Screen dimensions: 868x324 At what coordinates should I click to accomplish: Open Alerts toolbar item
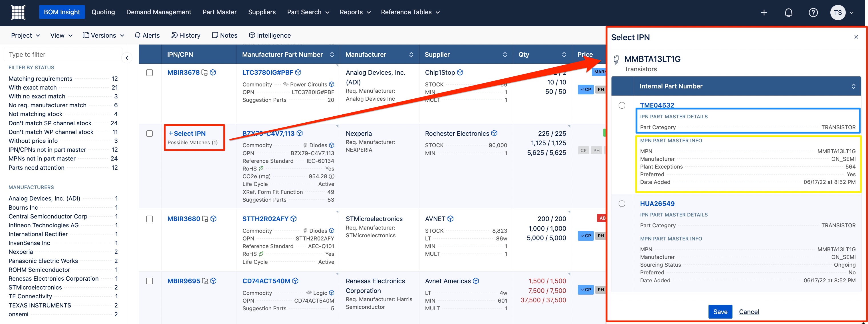click(x=147, y=35)
